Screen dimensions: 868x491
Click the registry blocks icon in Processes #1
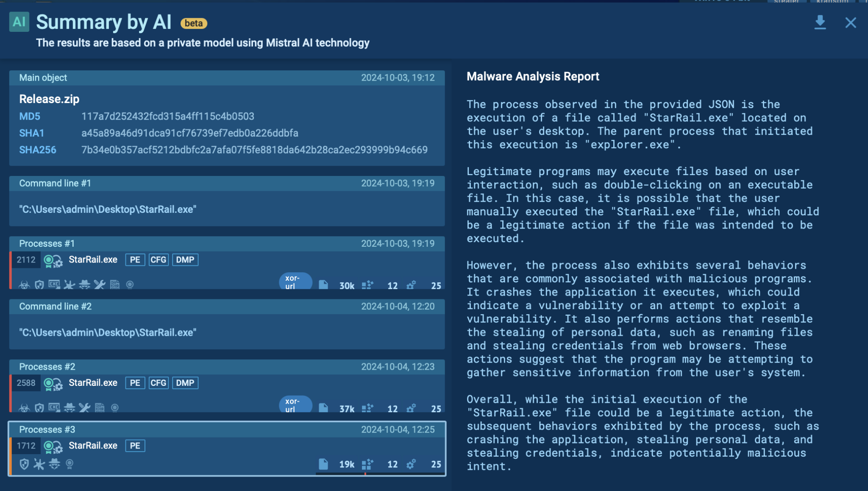(x=367, y=285)
